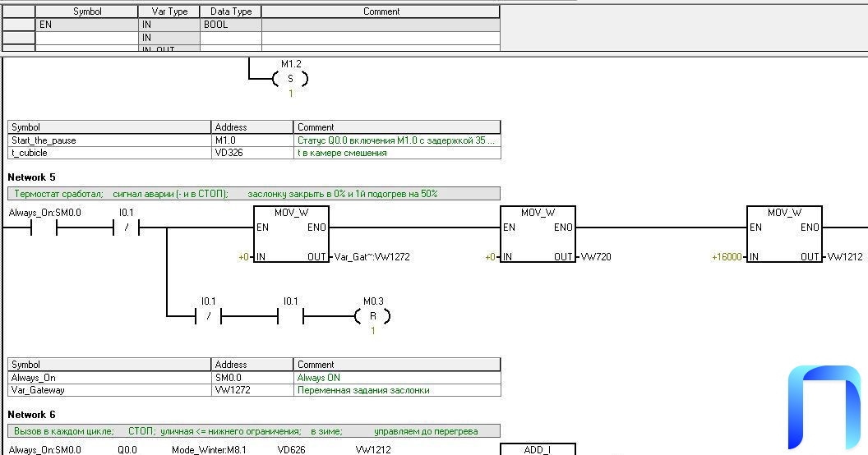Image resolution: width=868 pixels, height=455 pixels.
Task: Click the Data Type column header
Action: (x=231, y=11)
